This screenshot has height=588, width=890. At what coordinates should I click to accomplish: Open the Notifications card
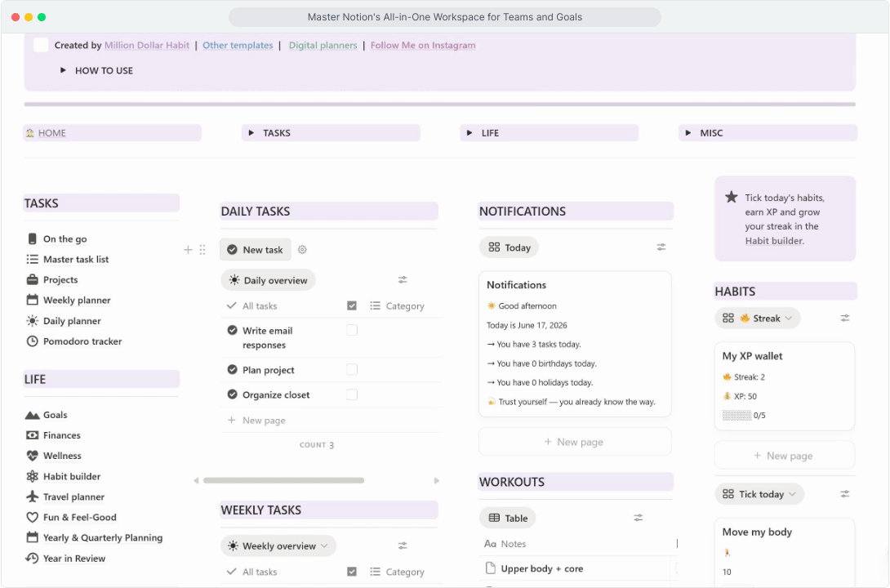[x=575, y=344]
